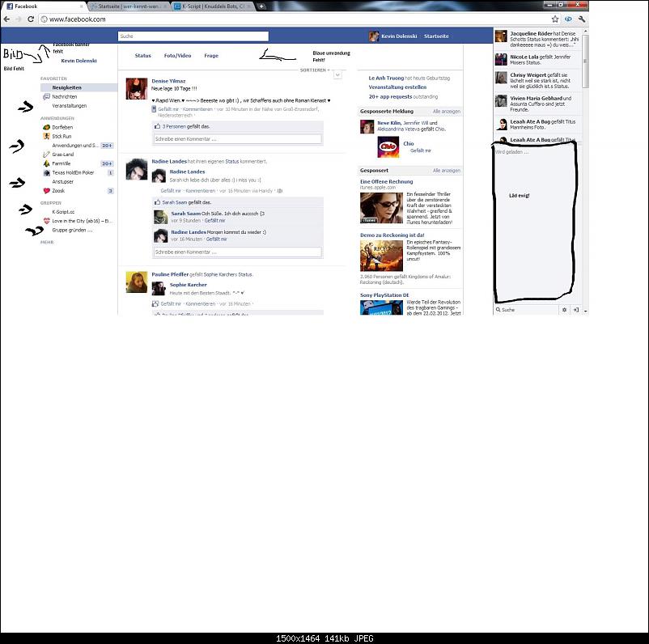
Task: Open Vivien Maria Gebhard ticker story
Action: (x=537, y=104)
